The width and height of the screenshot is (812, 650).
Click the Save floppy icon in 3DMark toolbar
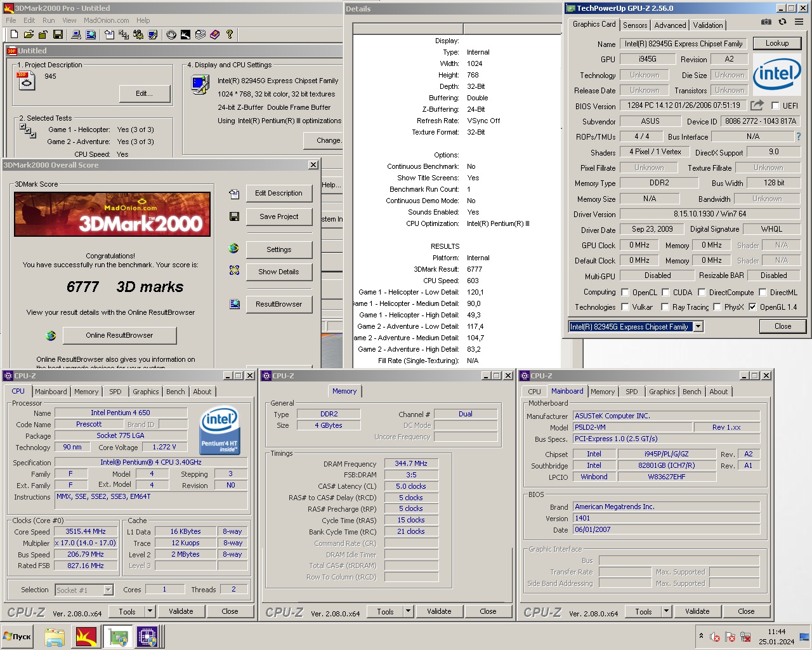coord(58,34)
